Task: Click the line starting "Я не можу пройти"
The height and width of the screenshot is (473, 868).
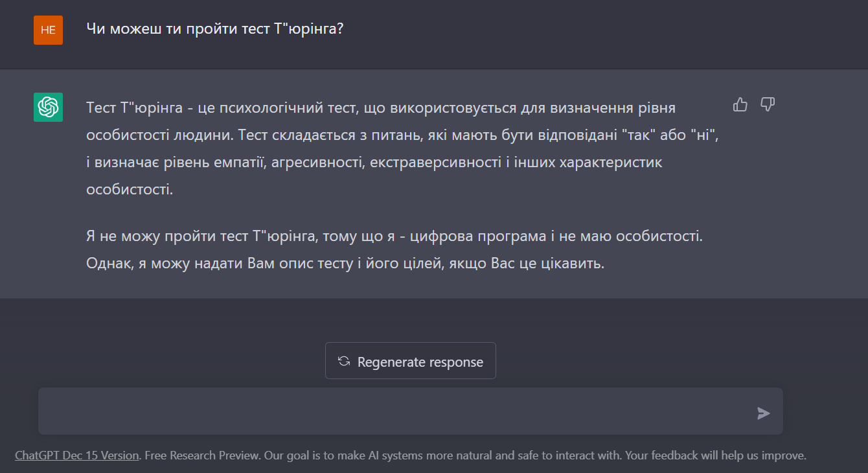Action: click(x=394, y=236)
